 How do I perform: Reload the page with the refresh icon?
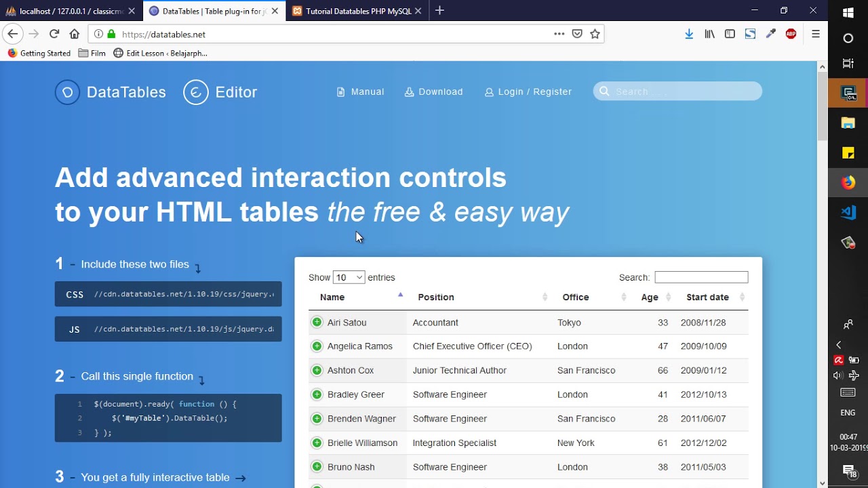(x=54, y=34)
